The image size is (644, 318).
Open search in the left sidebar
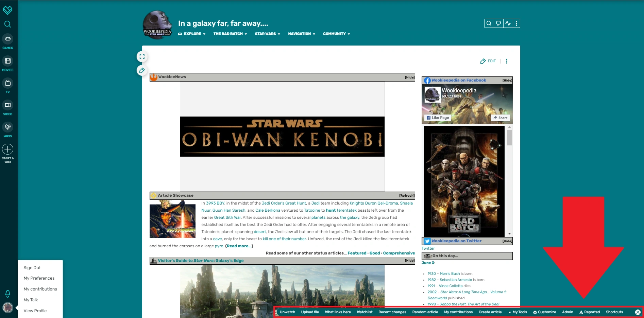click(x=7, y=24)
